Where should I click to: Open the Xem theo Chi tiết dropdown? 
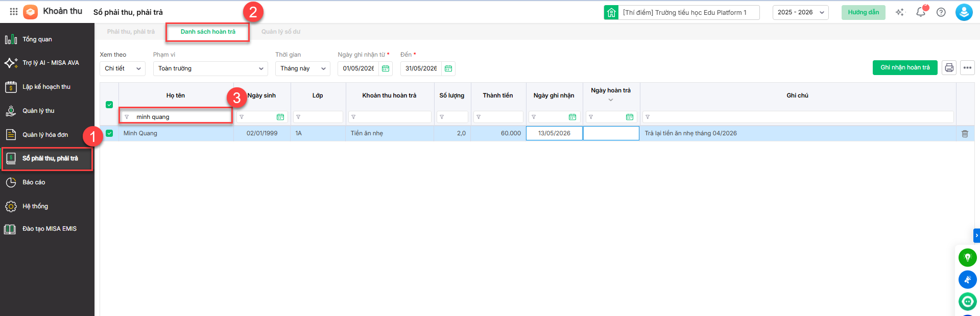(x=123, y=68)
